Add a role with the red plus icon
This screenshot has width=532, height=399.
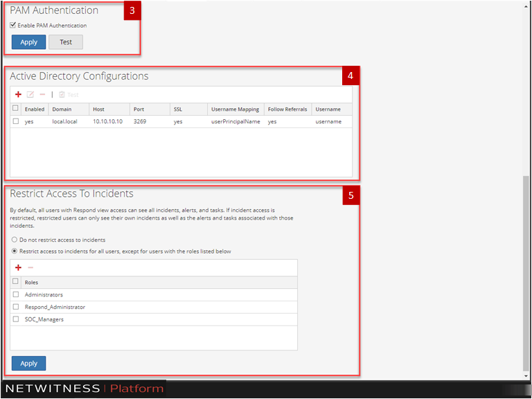18,267
